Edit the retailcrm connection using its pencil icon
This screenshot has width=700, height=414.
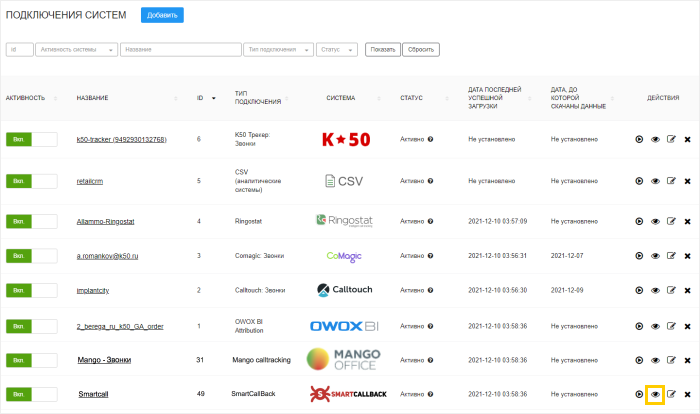[671, 181]
